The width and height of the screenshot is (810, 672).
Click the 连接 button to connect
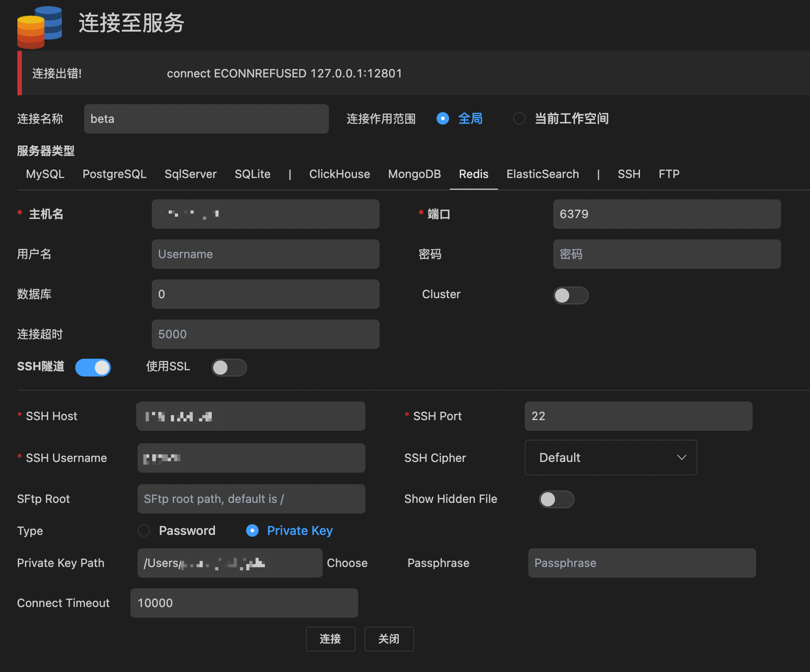(330, 639)
